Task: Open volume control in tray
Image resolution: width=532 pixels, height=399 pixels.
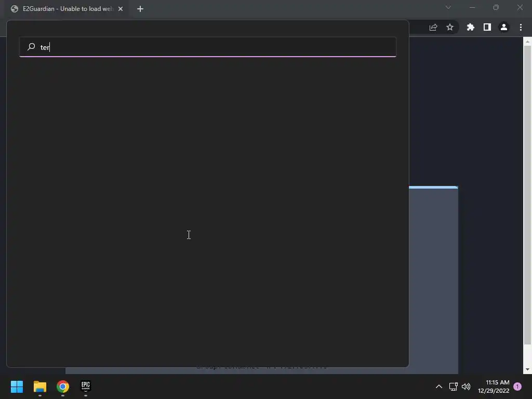Action: pos(466,387)
